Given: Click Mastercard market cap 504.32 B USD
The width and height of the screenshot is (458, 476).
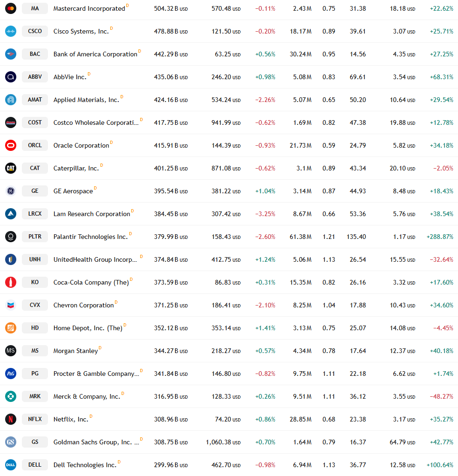Looking at the screenshot, I should coord(171,8).
